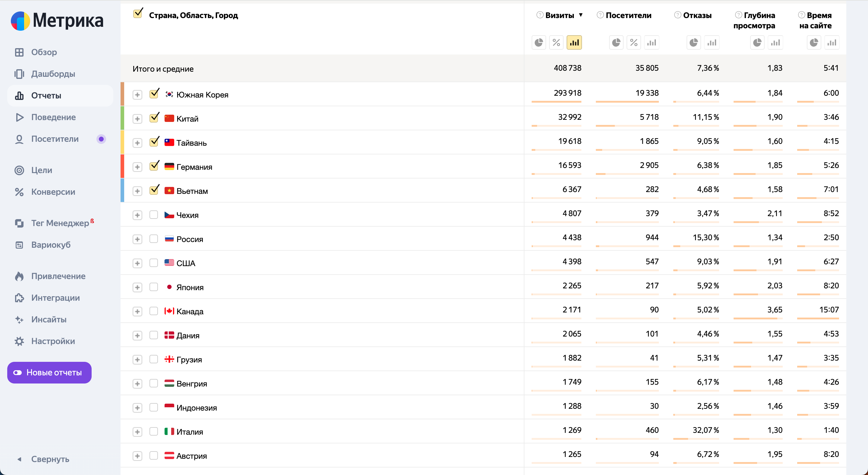Select bar chart icon under Время на сайте
Image resolution: width=868 pixels, height=475 pixels.
pyautogui.click(x=832, y=43)
